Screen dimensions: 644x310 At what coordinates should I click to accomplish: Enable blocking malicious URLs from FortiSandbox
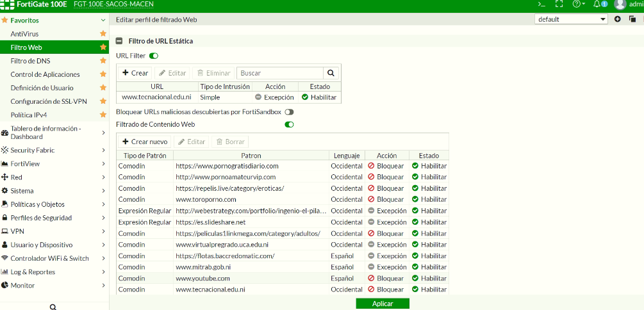[289, 112]
